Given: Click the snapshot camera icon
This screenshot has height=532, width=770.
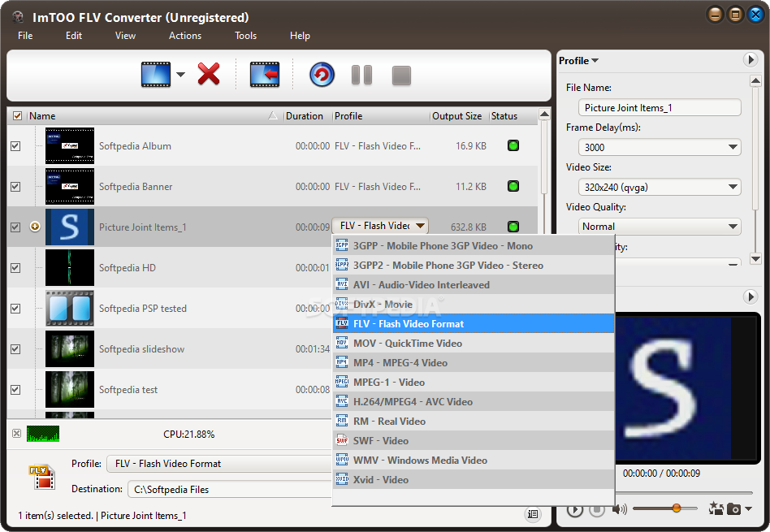Looking at the screenshot, I should (733, 509).
